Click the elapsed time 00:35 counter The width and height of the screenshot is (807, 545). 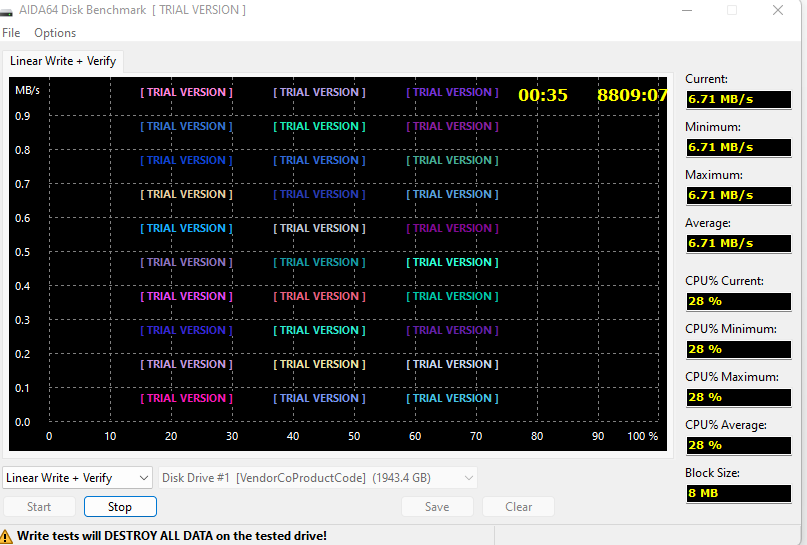(x=543, y=96)
